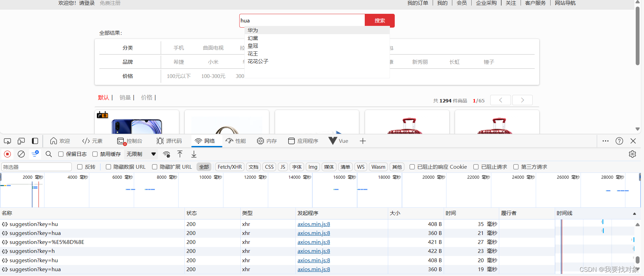Toggle the 反转 checkbox

(x=80, y=167)
